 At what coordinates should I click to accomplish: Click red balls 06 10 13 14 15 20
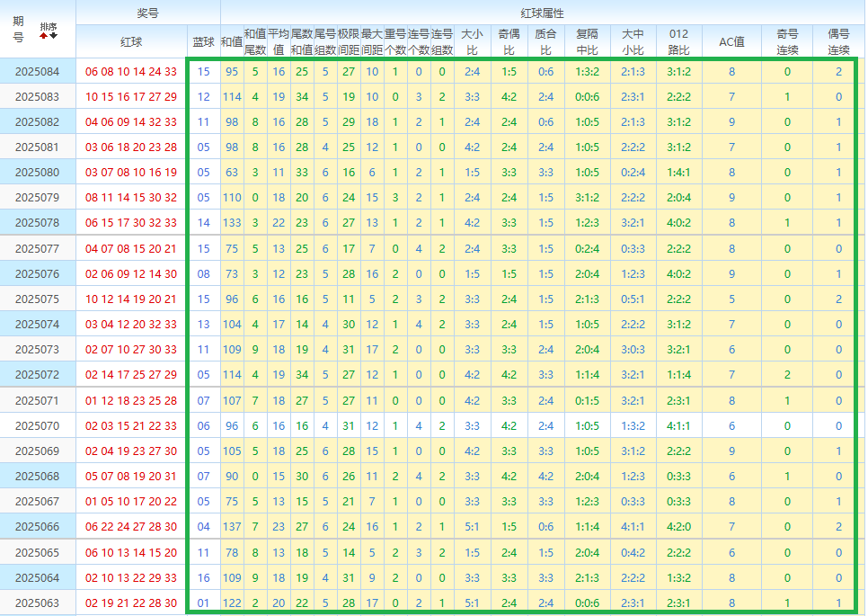(x=131, y=553)
